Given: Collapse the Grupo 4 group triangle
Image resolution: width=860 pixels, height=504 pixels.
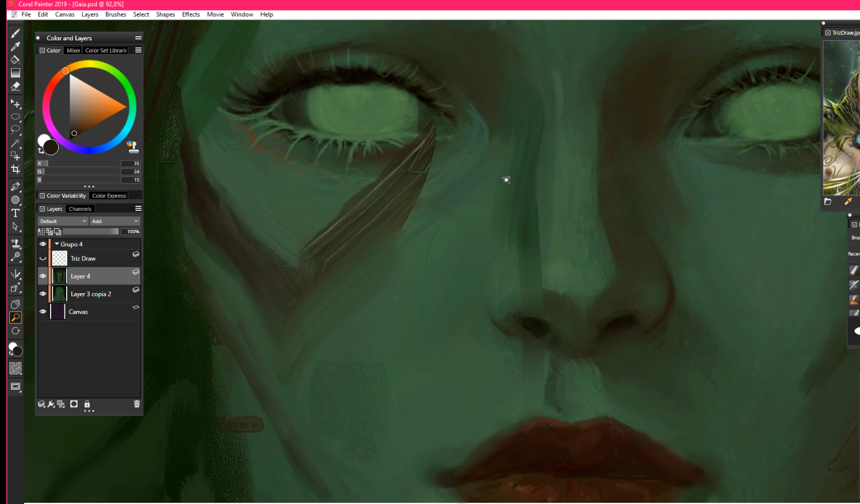Looking at the screenshot, I should pyautogui.click(x=57, y=244).
